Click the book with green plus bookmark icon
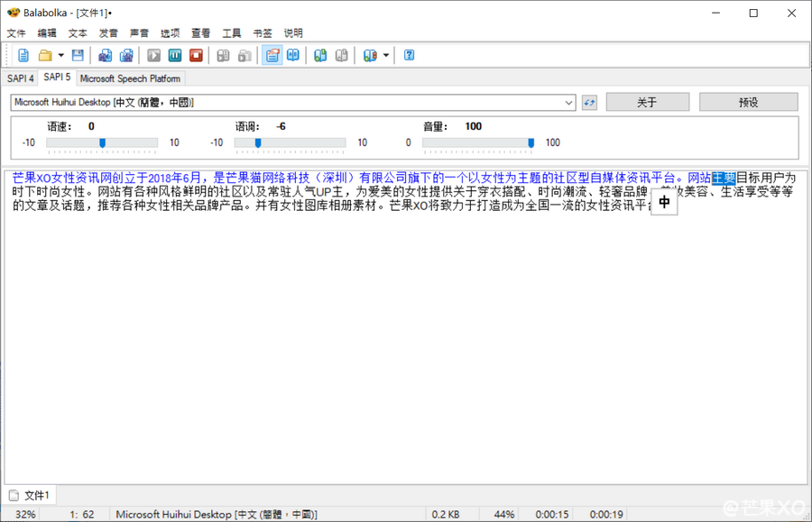 (x=320, y=55)
